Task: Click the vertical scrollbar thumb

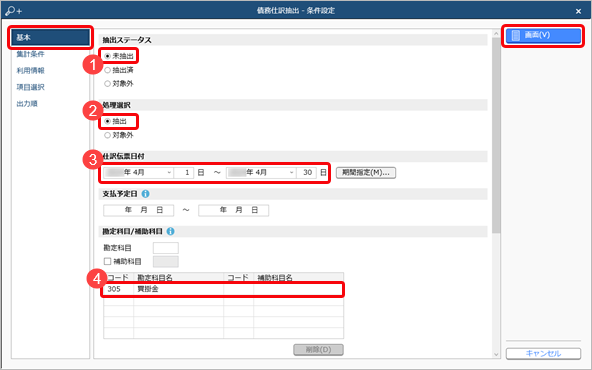Action: point(496,136)
